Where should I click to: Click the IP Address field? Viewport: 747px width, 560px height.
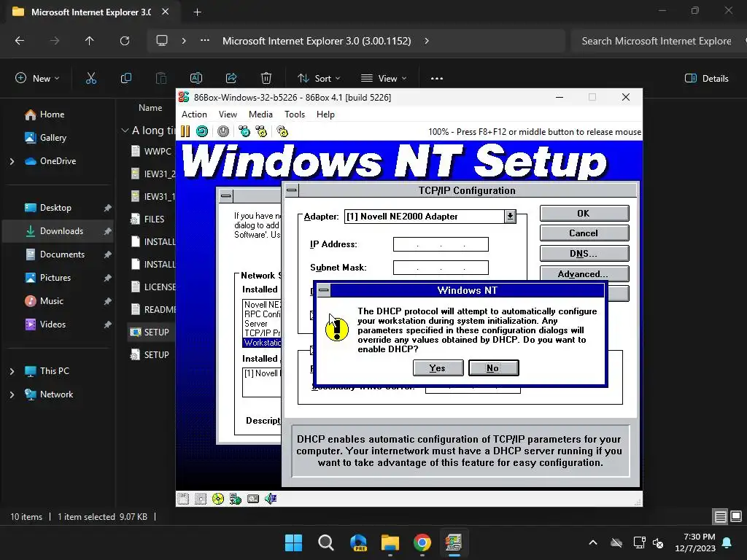pos(441,244)
